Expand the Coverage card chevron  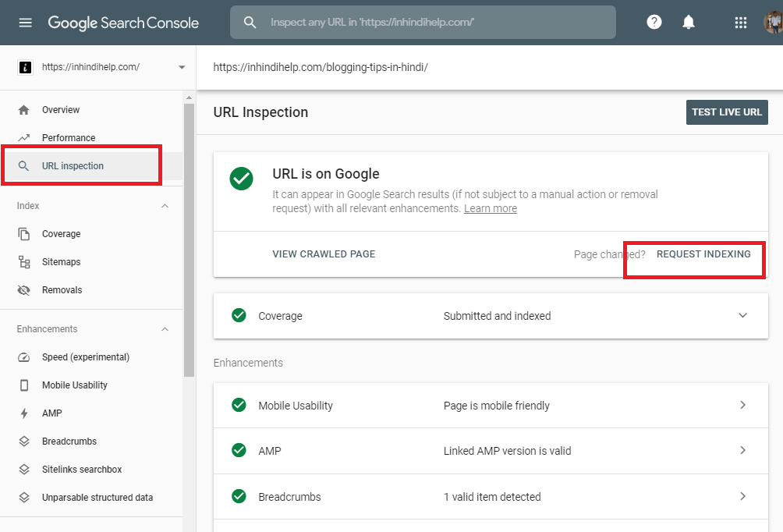[742, 315]
